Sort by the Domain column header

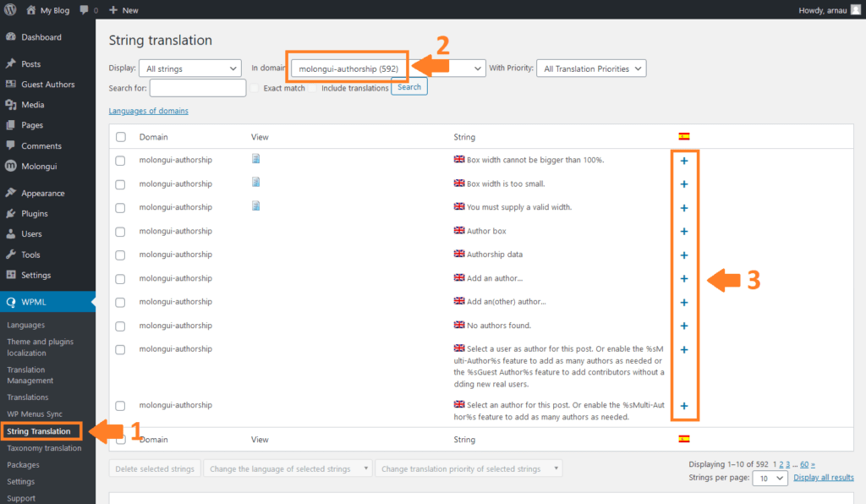154,137
